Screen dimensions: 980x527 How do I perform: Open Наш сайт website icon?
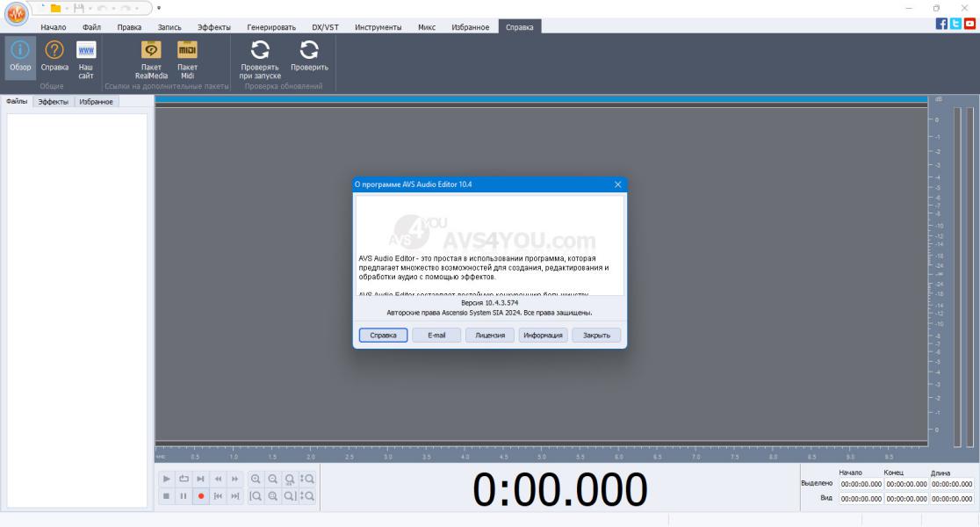click(x=86, y=60)
